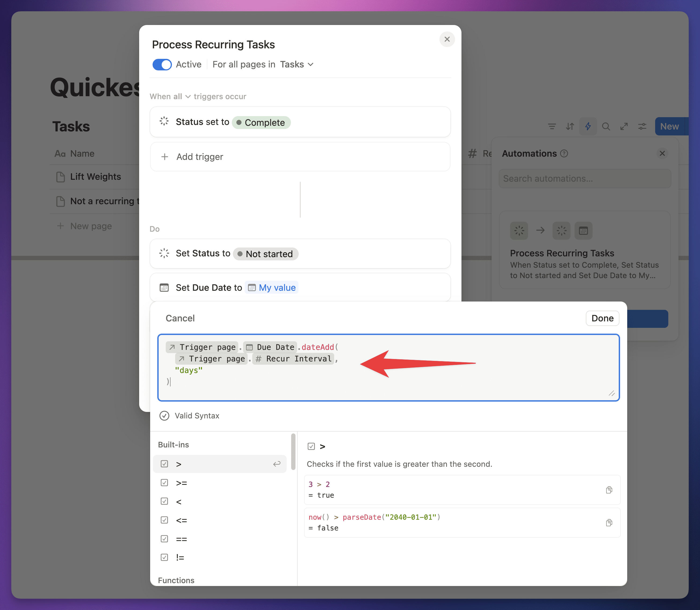Click the checkbox icon next to >=

click(x=164, y=483)
